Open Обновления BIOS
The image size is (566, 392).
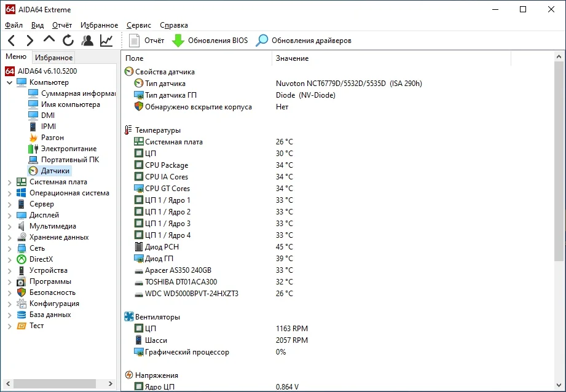tap(210, 41)
